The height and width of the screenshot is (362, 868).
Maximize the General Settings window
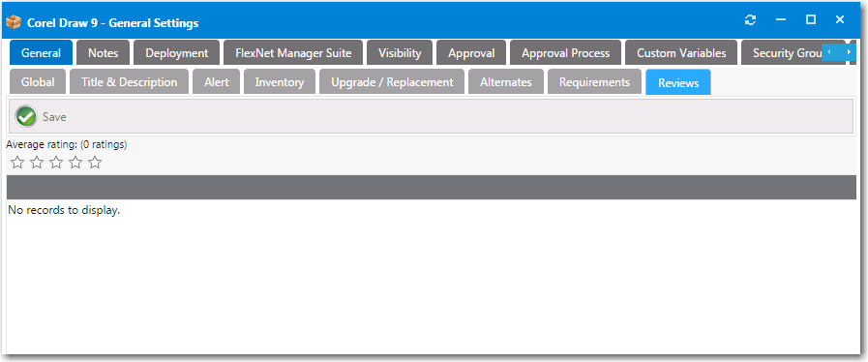pos(811,20)
